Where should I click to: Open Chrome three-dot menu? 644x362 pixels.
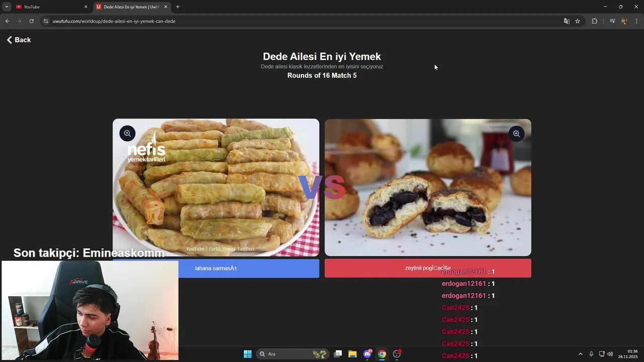coord(636,21)
